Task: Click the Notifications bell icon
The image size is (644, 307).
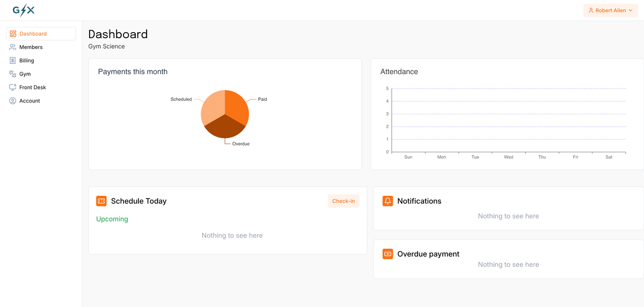Action: click(x=388, y=201)
